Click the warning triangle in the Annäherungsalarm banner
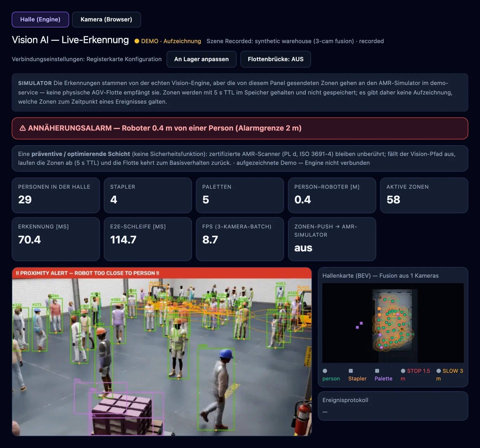The height and width of the screenshot is (448, 480). point(23,128)
